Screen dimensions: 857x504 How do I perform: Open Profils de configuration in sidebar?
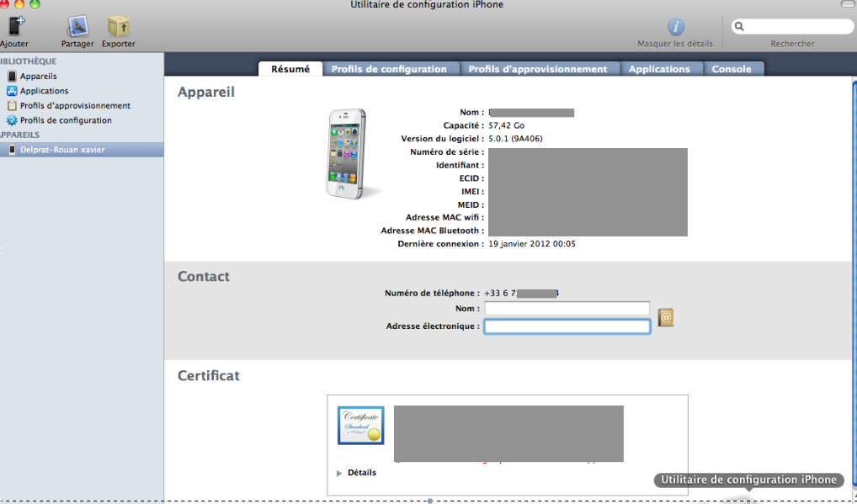[x=66, y=120]
